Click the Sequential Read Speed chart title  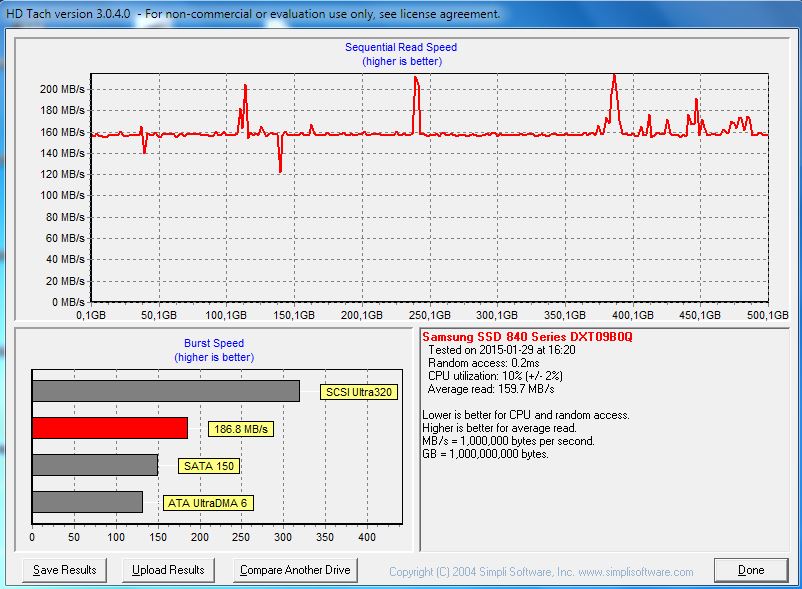tap(401, 47)
